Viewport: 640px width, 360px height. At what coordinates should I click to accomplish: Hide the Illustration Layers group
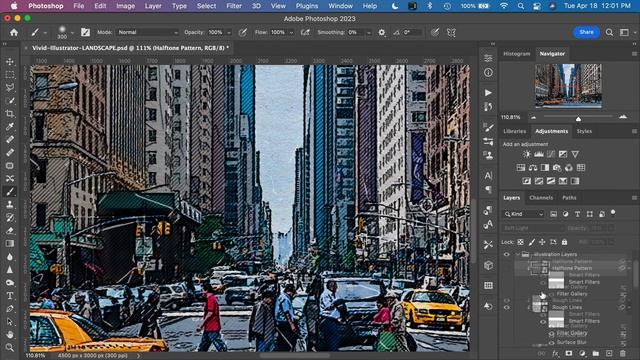[507, 254]
